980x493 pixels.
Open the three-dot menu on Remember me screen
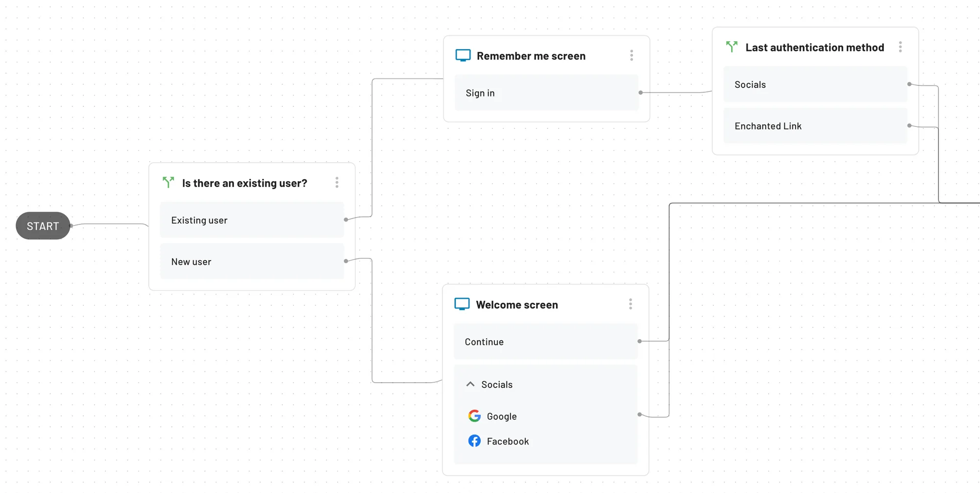click(x=632, y=55)
